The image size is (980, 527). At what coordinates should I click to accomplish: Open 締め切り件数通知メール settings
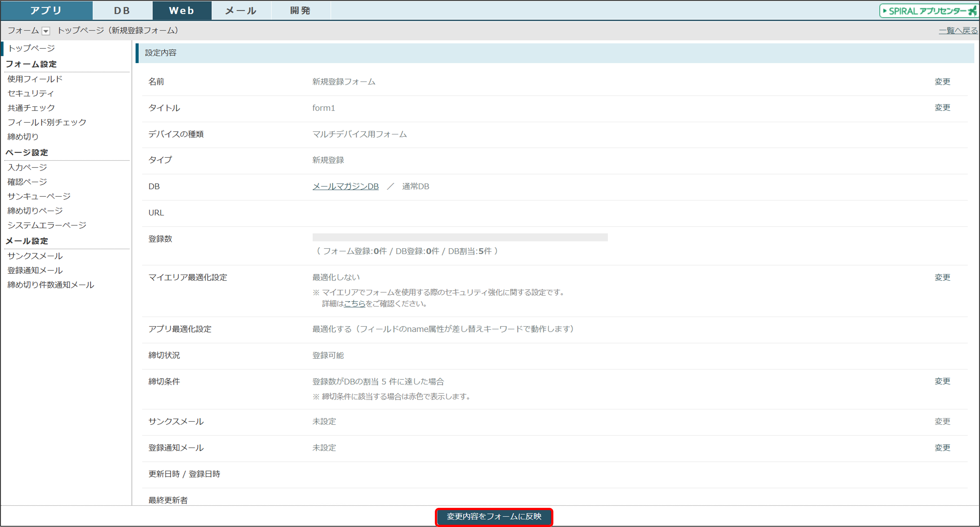[x=51, y=285]
